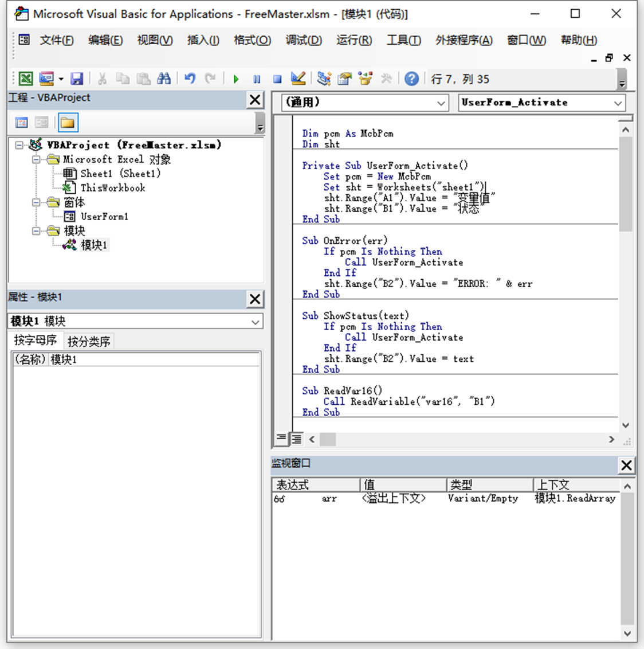Viewport: 644px width, 649px height.
Task: Open the 运行(R) menu
Action: (x=354, y=40)
